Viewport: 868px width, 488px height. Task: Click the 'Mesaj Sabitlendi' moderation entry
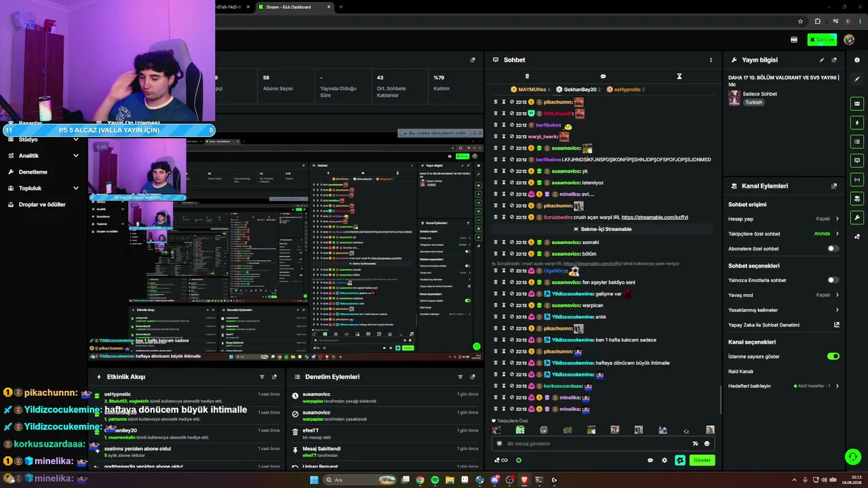pos(387,451)
